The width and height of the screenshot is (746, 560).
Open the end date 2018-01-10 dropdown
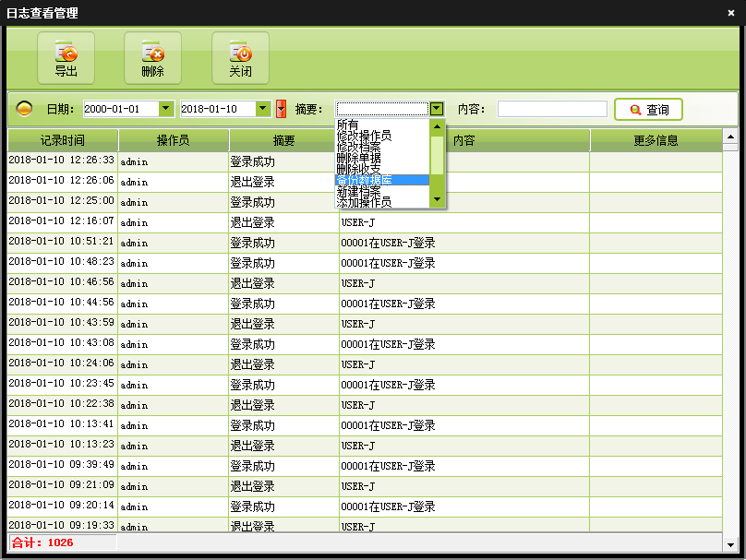[263, 109]
